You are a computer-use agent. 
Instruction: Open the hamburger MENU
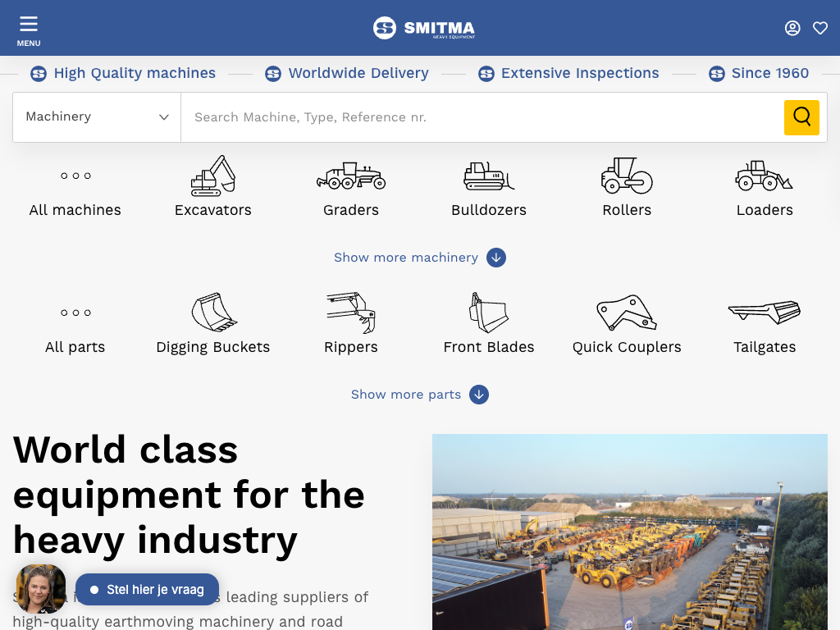[29, 30]
